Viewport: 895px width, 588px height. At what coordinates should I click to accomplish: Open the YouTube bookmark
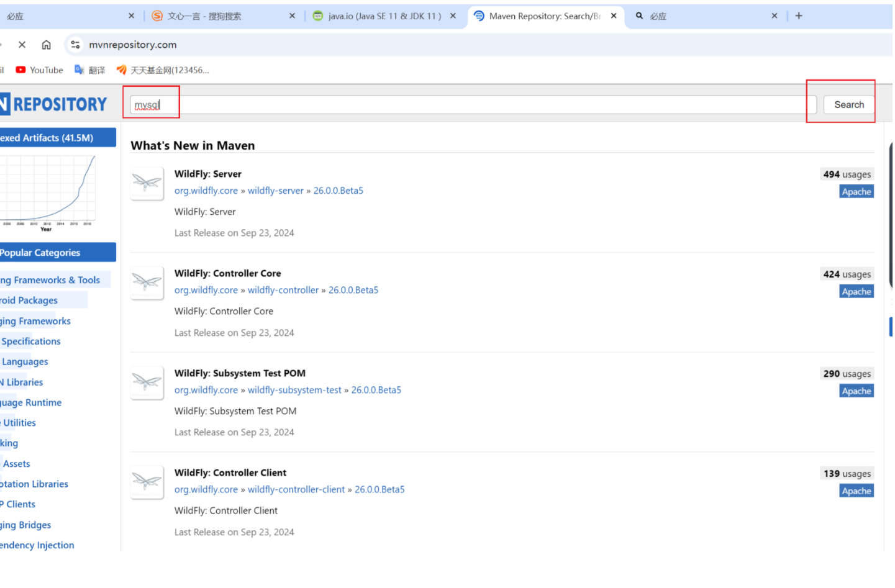point(40,70)
